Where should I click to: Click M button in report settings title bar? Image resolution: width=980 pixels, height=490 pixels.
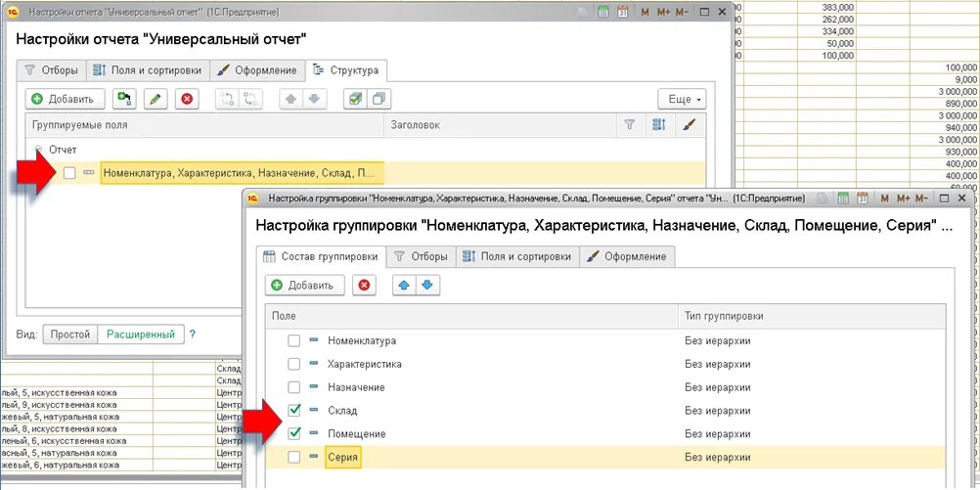click(645, 12)
